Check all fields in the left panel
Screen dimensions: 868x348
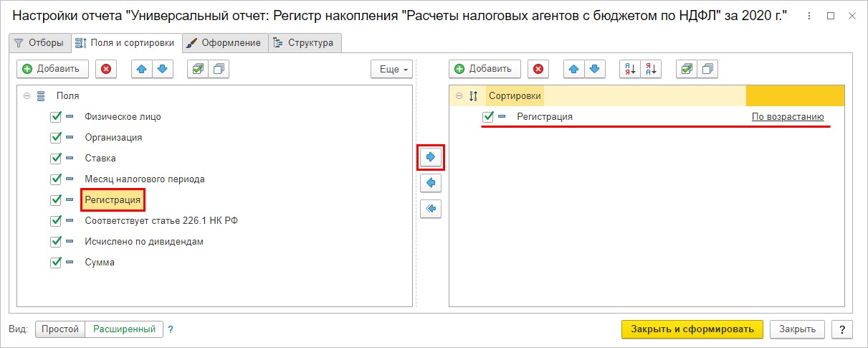point(198,69)
